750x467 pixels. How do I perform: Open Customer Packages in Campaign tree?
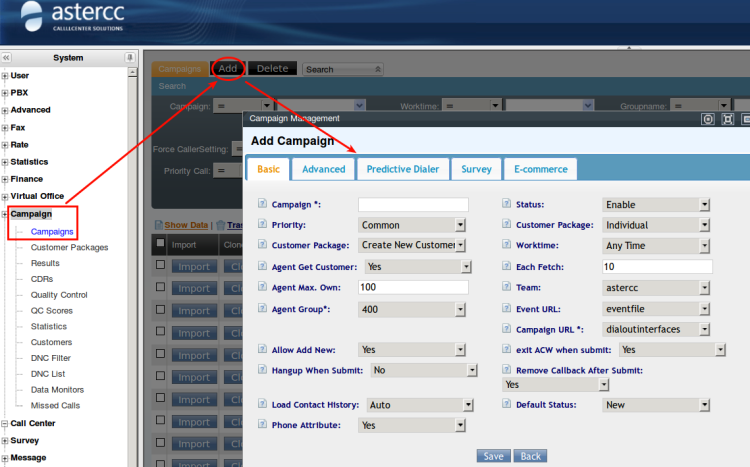point(69,247)
